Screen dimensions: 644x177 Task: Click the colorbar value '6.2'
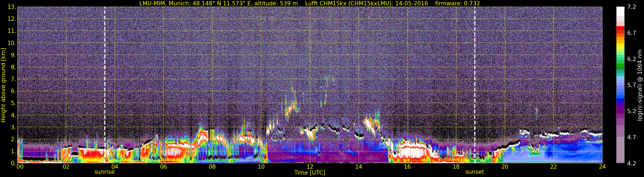click(632, 59)
